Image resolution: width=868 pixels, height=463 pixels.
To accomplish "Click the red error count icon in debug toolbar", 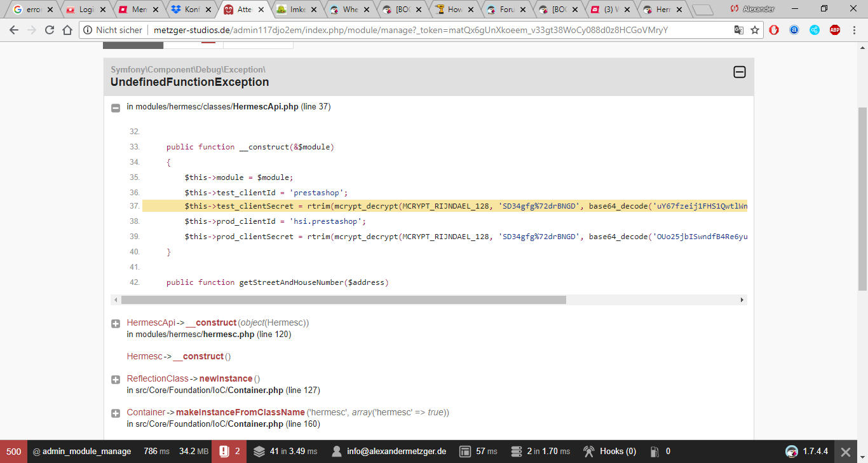I will [224, 452].
